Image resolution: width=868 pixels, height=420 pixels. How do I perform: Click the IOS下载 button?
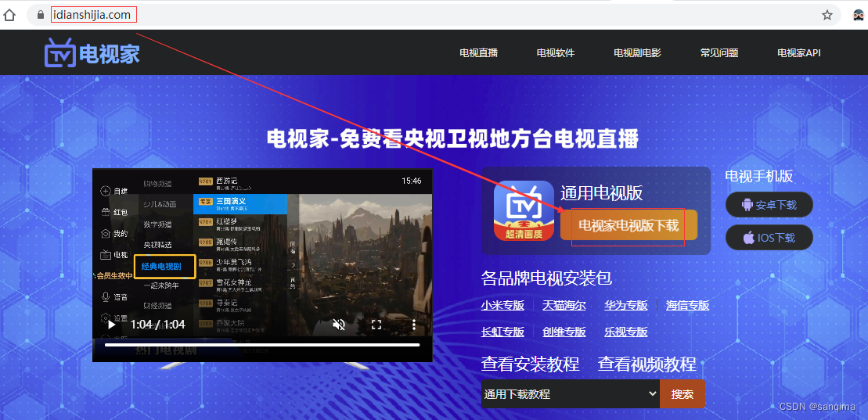pos(769,238)
